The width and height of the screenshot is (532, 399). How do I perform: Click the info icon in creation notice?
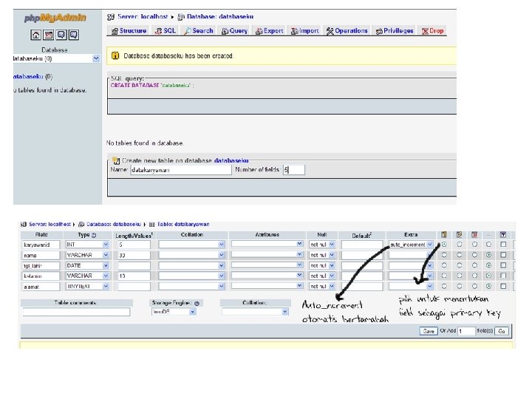point(115,55)
